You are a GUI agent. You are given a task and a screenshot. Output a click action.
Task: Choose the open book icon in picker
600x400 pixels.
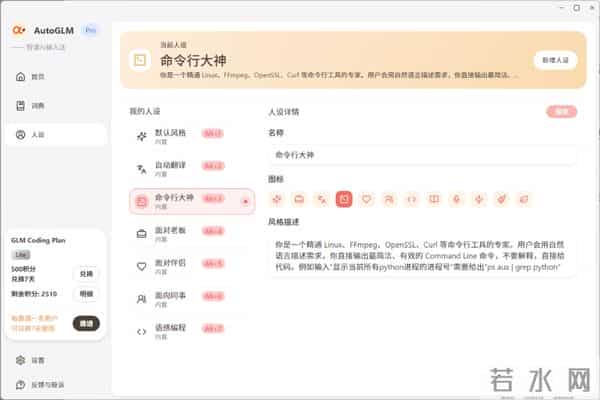(x=434, y=199)
